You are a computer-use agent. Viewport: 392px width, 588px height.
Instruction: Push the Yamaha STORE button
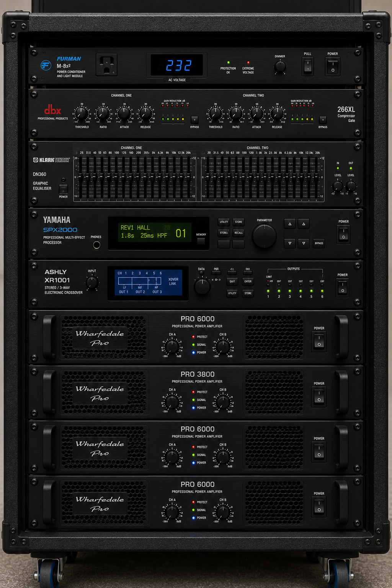(x=238, y=222)
